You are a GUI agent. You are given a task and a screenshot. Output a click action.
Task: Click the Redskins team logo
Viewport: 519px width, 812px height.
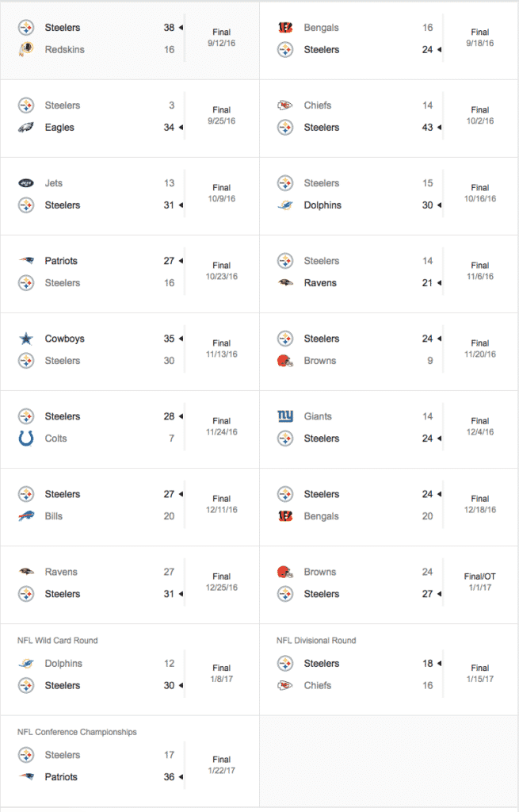pyautogui.click(x=26, y=50)
